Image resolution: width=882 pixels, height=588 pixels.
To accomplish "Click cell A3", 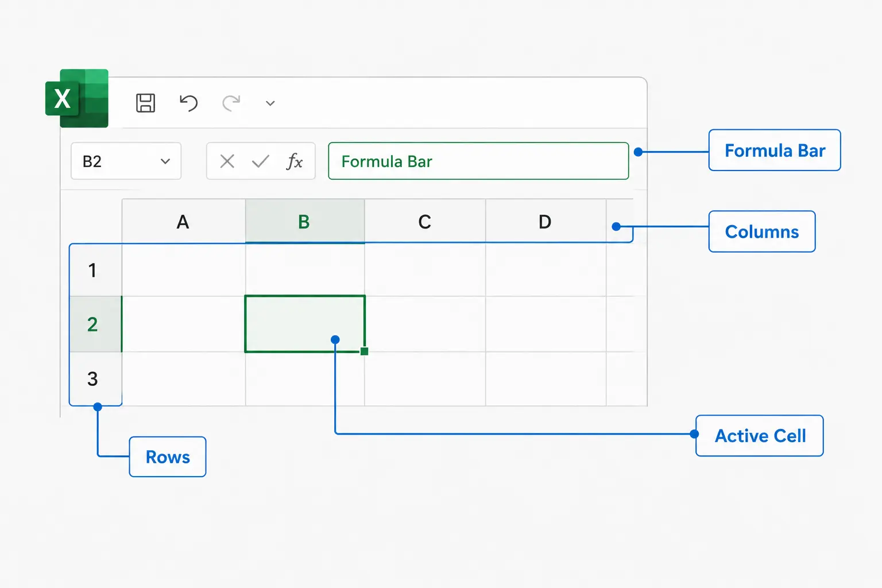I will pyautogui.click(x=184, y=378).
